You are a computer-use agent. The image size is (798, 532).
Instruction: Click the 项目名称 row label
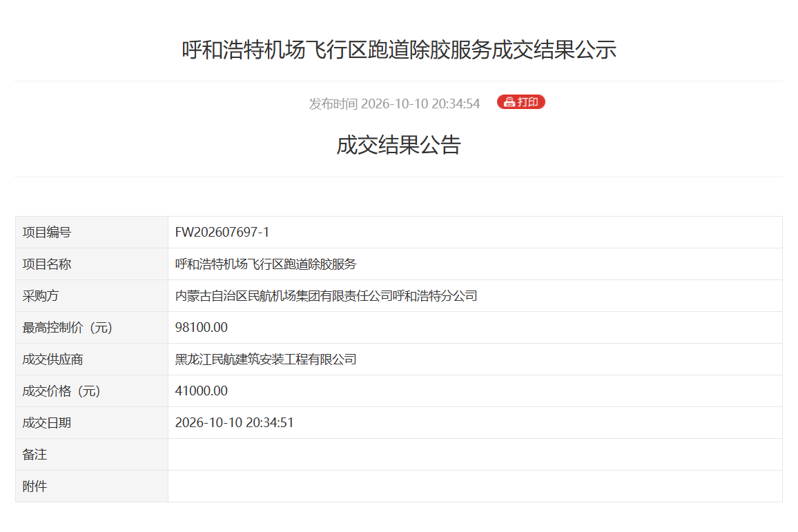tap(47, 264)
